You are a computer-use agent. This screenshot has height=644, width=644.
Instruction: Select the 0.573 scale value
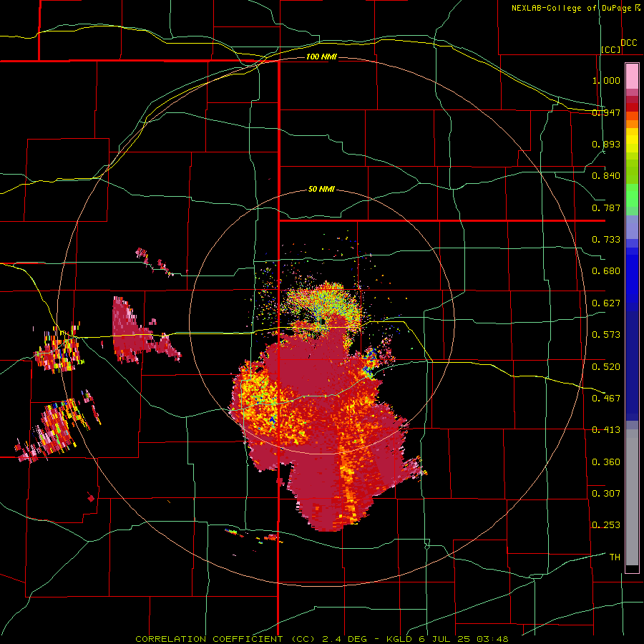[606, 335]
